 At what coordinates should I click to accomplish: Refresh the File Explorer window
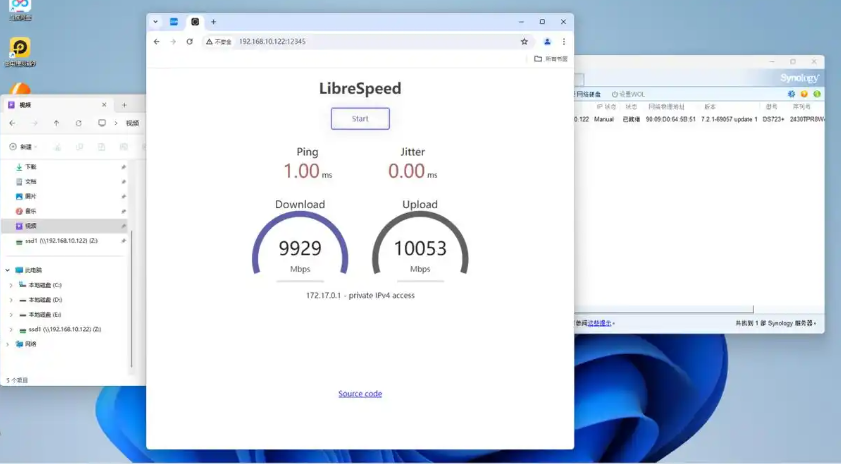pyautogui.click(x=78, y=123)
